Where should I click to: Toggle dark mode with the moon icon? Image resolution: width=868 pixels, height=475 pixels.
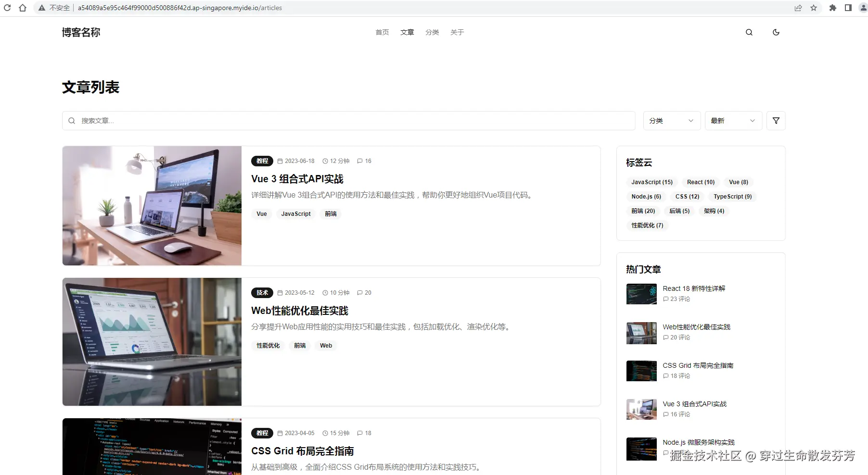(x=776, y=32)
